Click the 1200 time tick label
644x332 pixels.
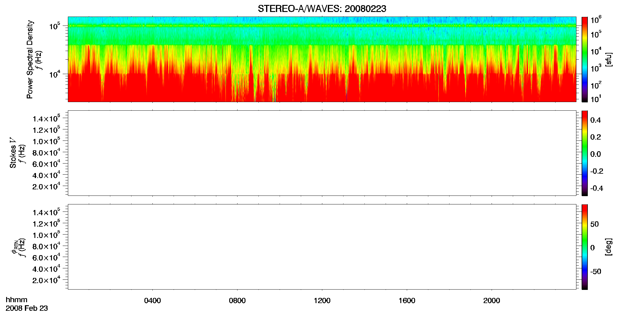[322, 301]
